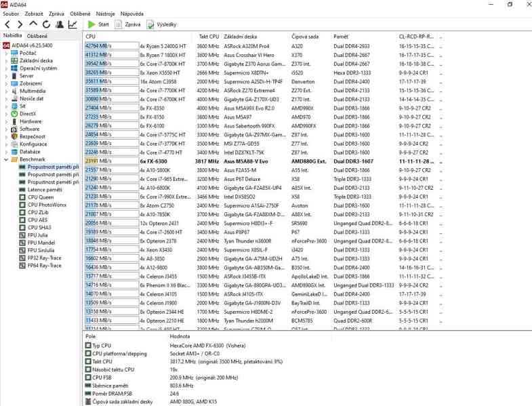
Task: Click the Sběrnice paměti field row
Action: click(x=139, y=386)
